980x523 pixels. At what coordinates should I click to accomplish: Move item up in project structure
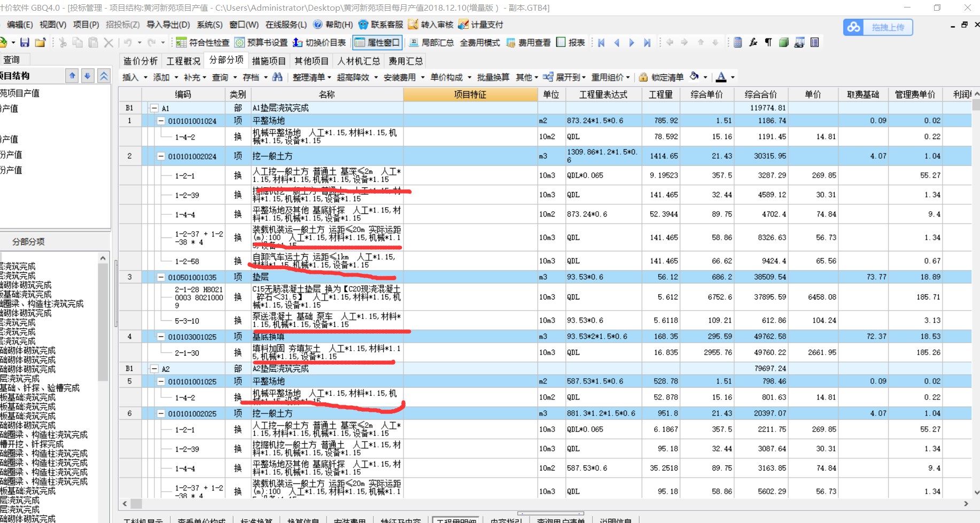[x=72, y=76]
